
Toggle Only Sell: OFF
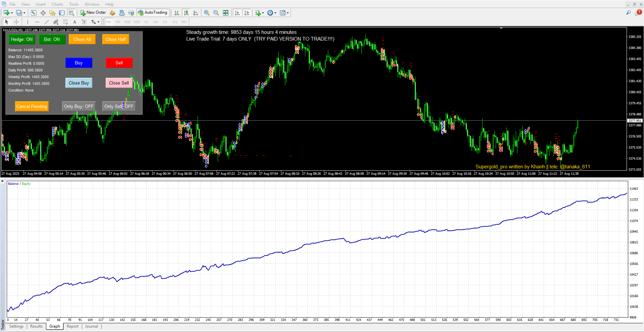coord(119,106)
